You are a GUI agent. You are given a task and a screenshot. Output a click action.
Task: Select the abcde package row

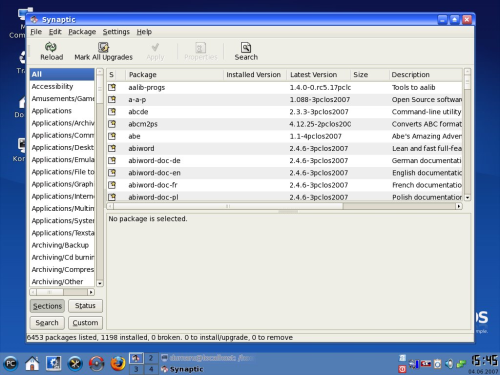click(x=284, y=112)
